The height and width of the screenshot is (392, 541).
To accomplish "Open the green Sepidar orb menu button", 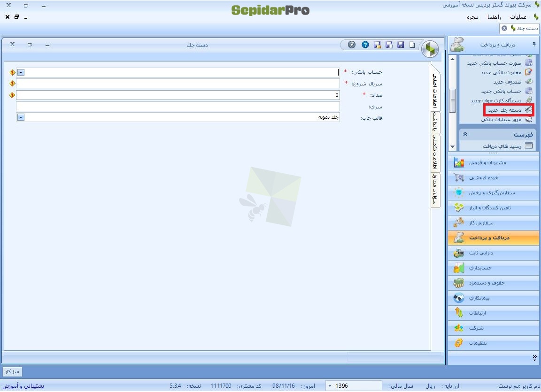I will (430, 49).
